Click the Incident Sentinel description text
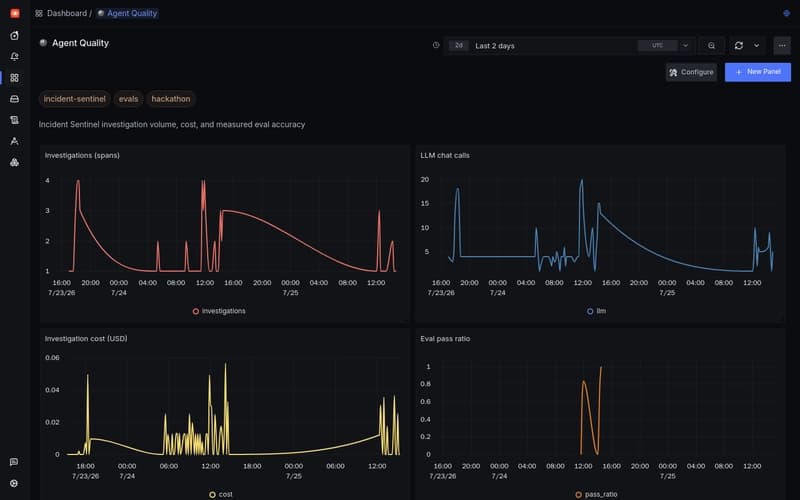The height and width of the screenshot is (500, 800). 172,124
